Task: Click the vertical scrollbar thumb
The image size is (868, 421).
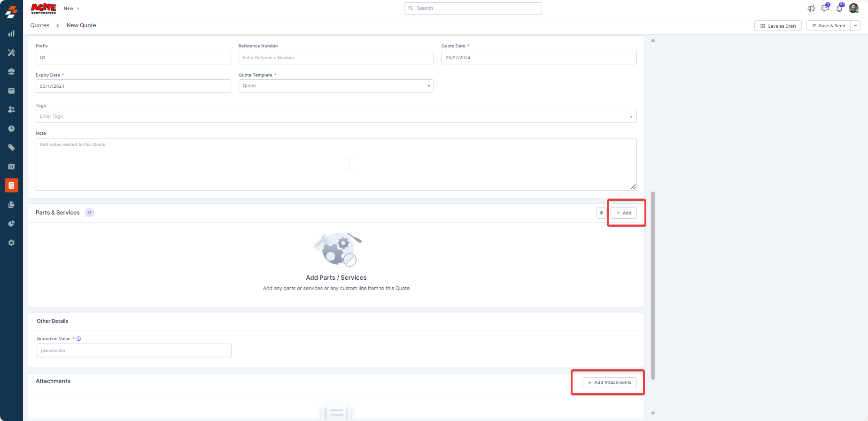Action: click(x=653, y=285)
